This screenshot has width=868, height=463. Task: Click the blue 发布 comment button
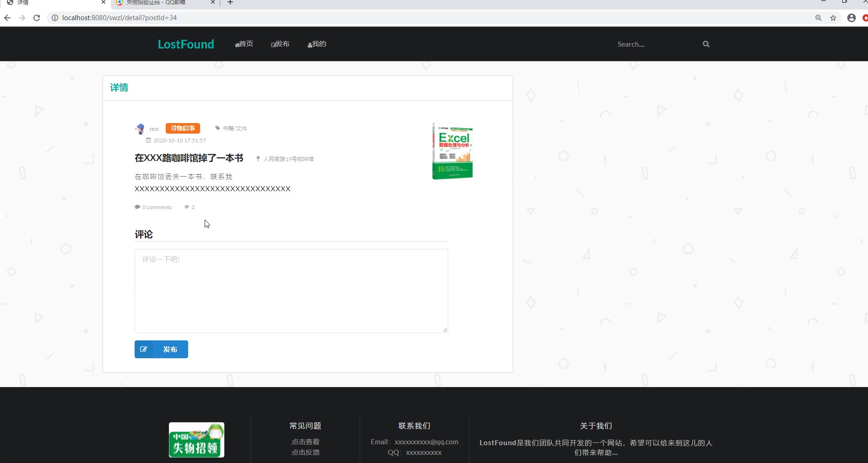161,349
